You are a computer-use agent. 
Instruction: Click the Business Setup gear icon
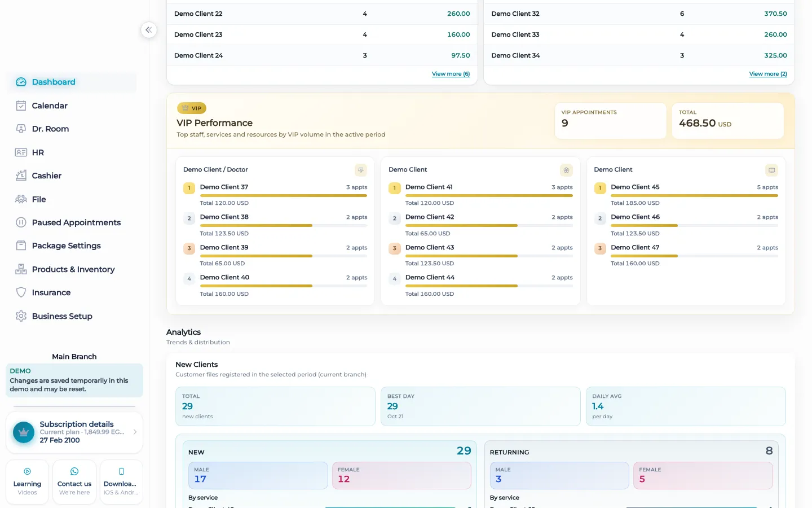click(x=21, y=316)
